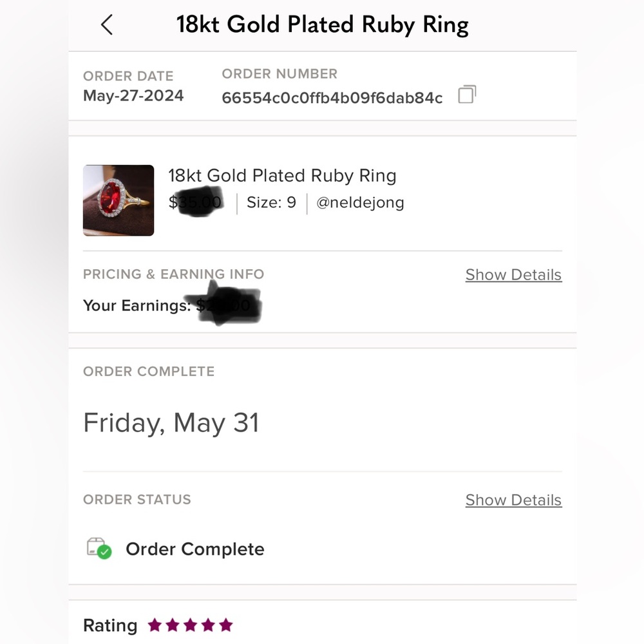Expand Show Details for Pricing & Earning Info
Screen dimensions: 644x644
tap(513, 275)
